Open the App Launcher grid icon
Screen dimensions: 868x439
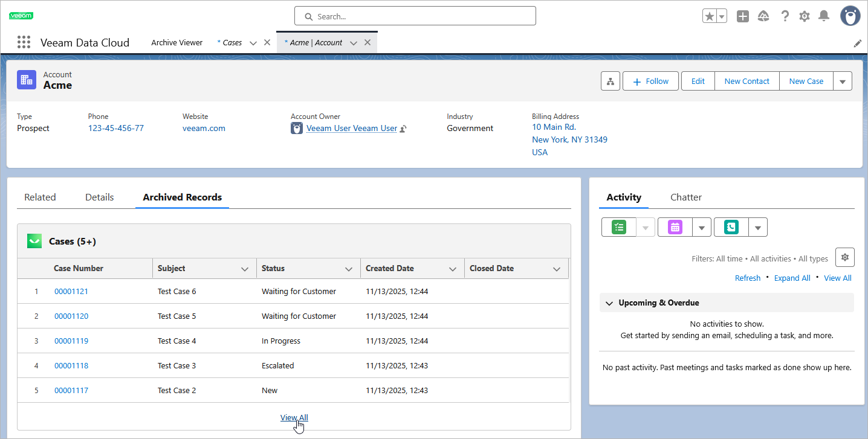point(24,42)
